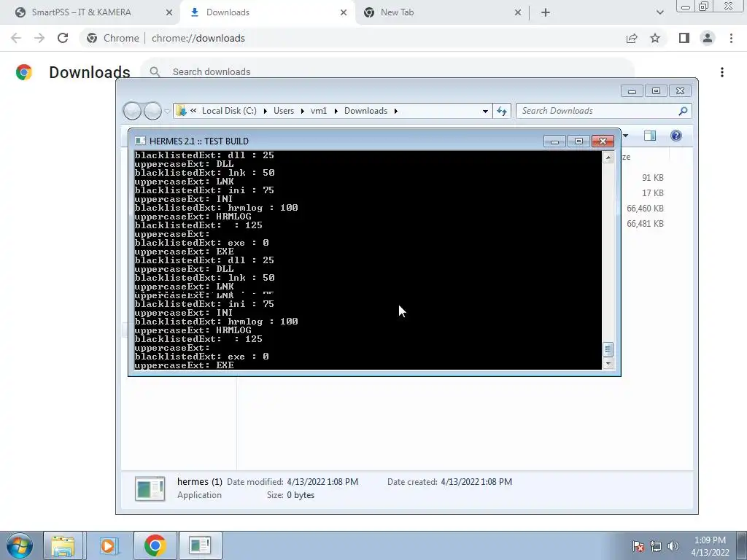Viewport: 747px width, 560px height.
Task: Bookmark this page with star icon
Action: (x=655, y=38)
